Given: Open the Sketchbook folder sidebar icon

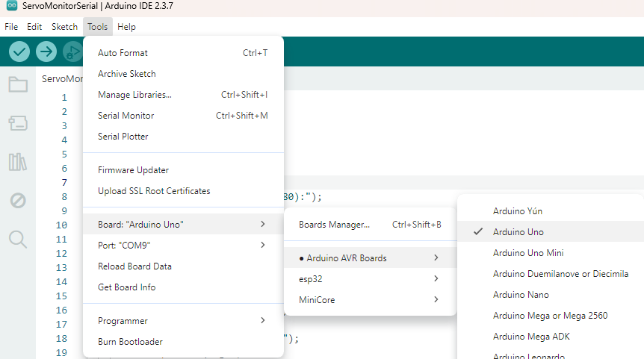Looking at the screenshot, I should pyautogui.click(x=18, y=84).
